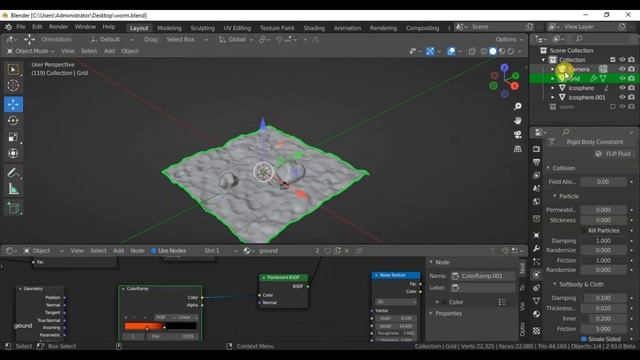This screenshot has height=360, width=640.
Task: Select the Select Box tool
Action: point(13,70)
